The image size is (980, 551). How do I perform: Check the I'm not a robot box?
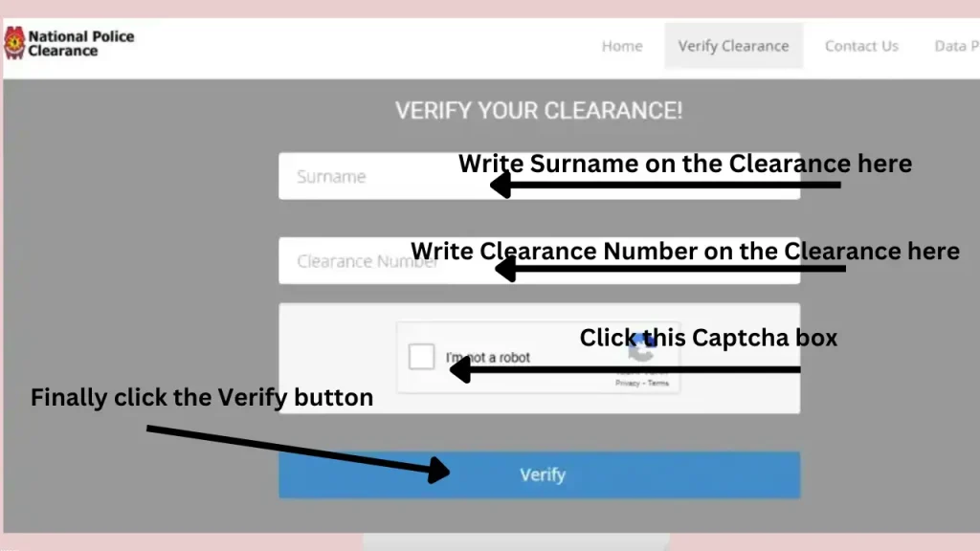tap(421, 357)
